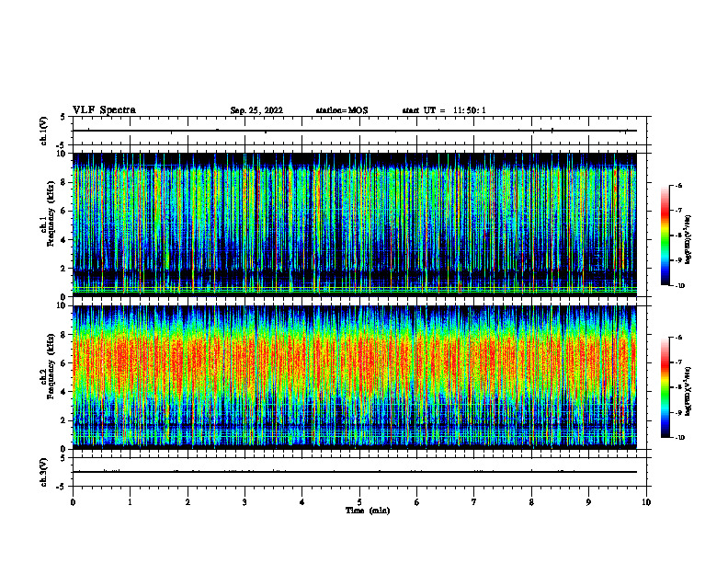Click the ch.1 spectrogram color scale bar
728x563 pixels.
click(665, 236)
